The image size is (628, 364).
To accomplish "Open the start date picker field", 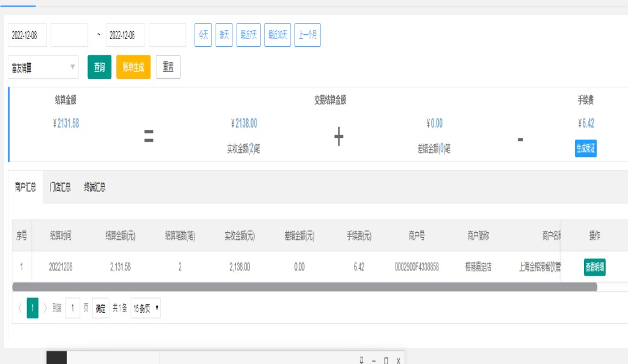I will [x=27, y=35].
